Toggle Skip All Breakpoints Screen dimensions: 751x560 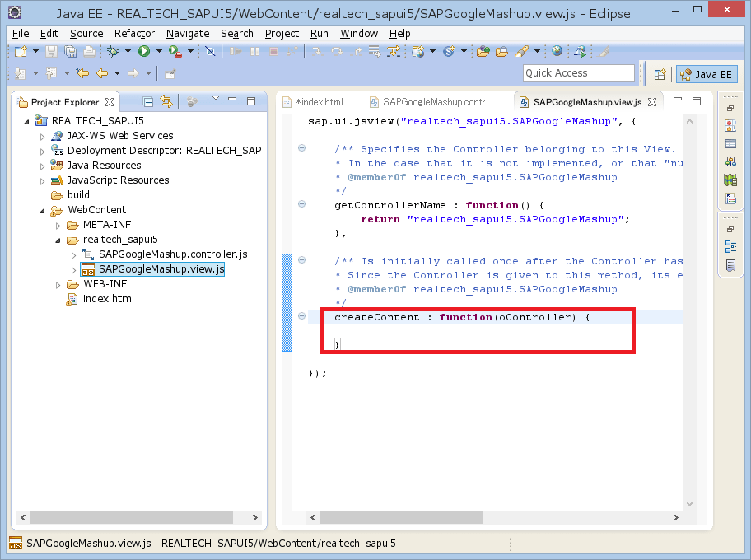point(210,51)
